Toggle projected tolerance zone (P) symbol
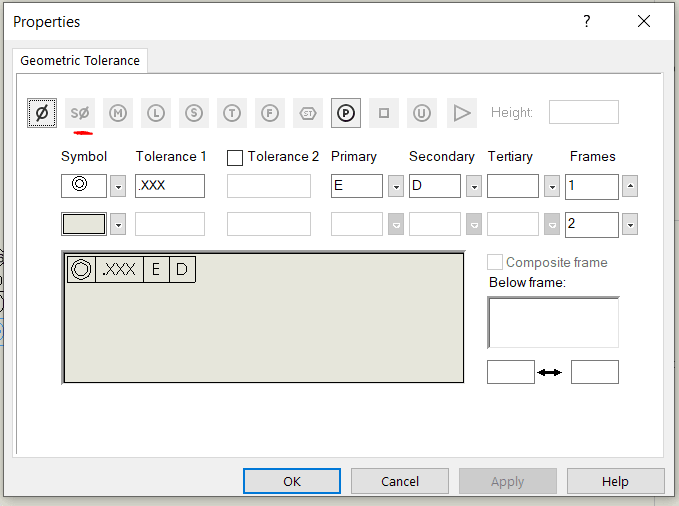The image size is (679, 506). pos(346,113)
